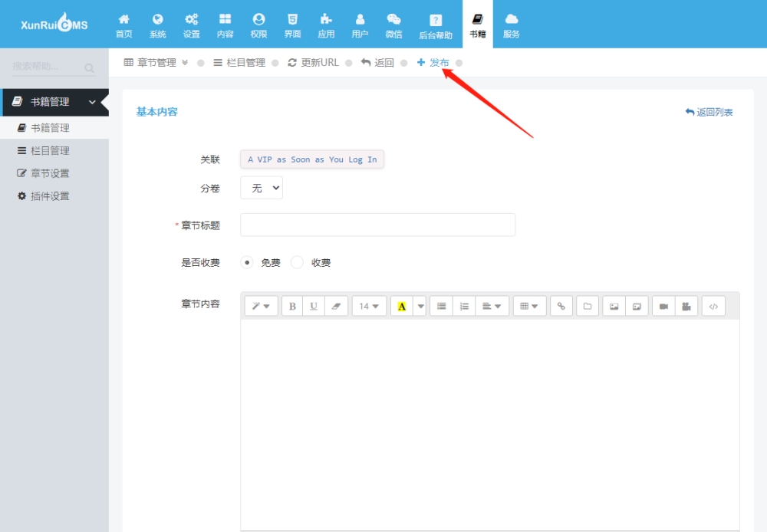Apply the yellow highlight A color button
The image size is (767, 532).
pyautogui.click(x=402, y=306)
